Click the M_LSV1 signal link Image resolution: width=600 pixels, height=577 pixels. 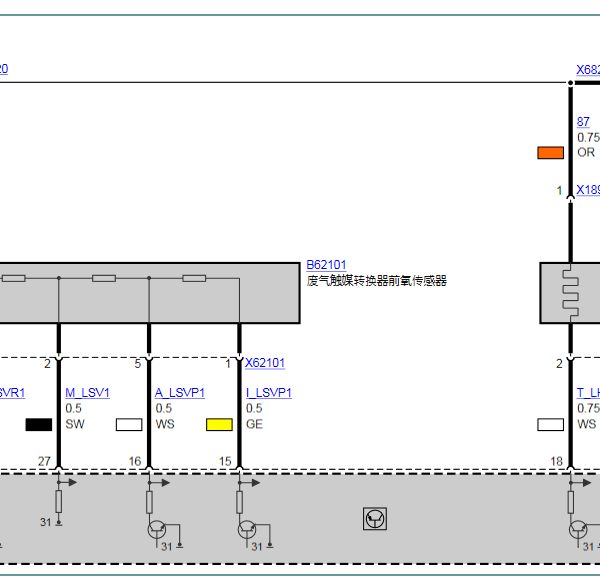pos(87,393)
